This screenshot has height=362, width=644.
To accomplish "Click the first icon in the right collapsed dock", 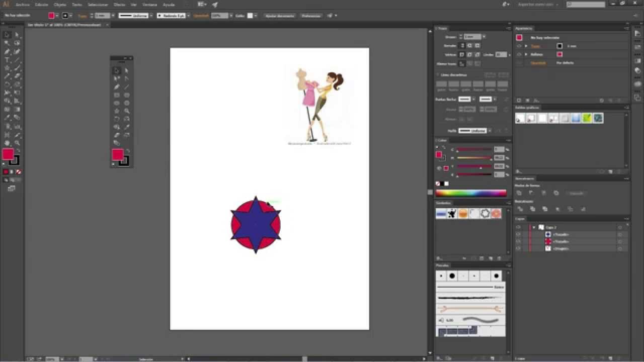I will [638, 33].
